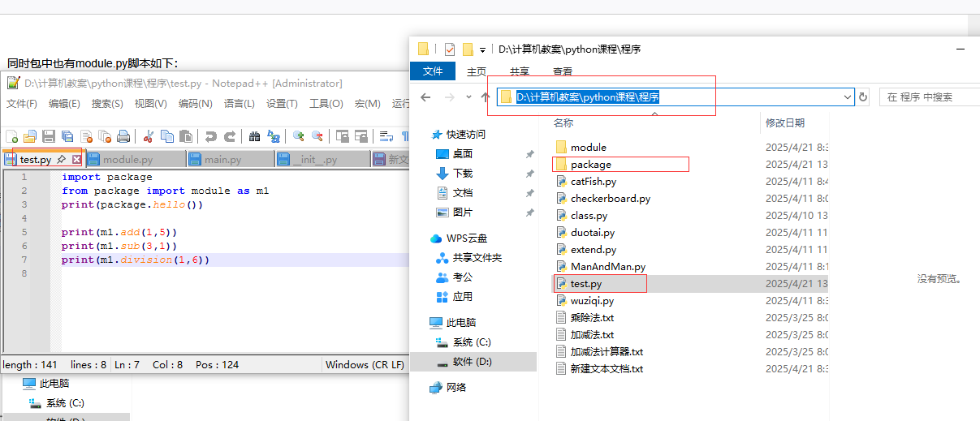Expand address bar history dropdown
Image resolution: width=980 pixels, height=421 pixels.
pyautogui.click(x=848, y=97)
